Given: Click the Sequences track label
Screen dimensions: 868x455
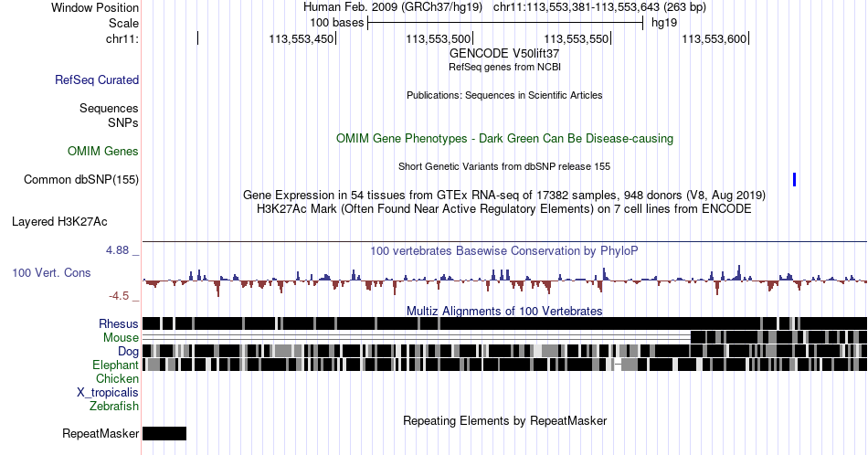Looking at the screenshot, I should (109, 108).
